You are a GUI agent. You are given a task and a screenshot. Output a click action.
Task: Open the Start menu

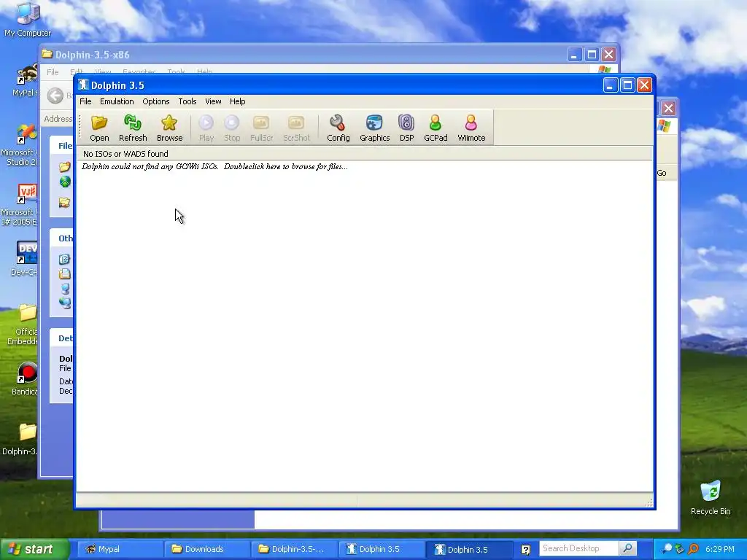pos(34,549)
